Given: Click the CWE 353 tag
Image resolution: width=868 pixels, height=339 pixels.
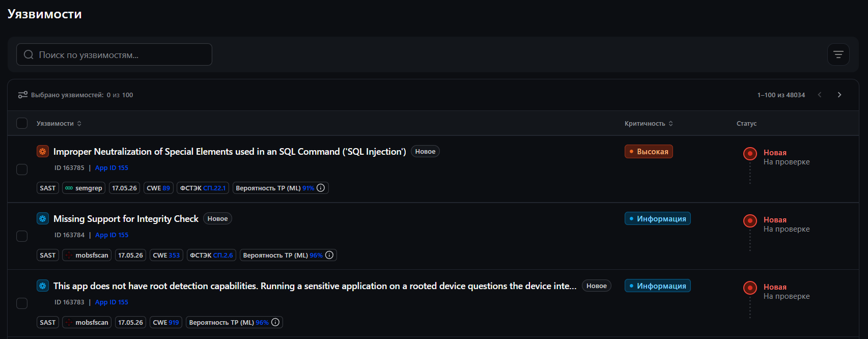Looking at the screenshot, I should point(166,255).
